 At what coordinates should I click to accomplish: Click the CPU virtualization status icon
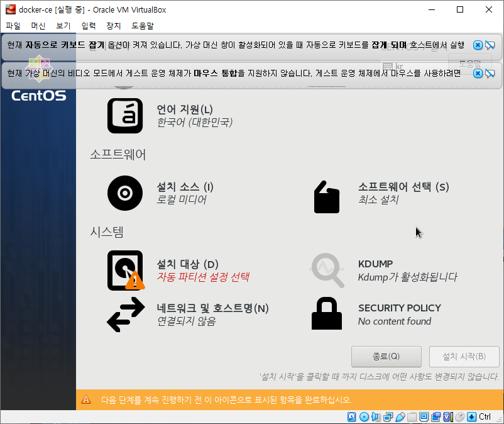(x=448, y=417)
